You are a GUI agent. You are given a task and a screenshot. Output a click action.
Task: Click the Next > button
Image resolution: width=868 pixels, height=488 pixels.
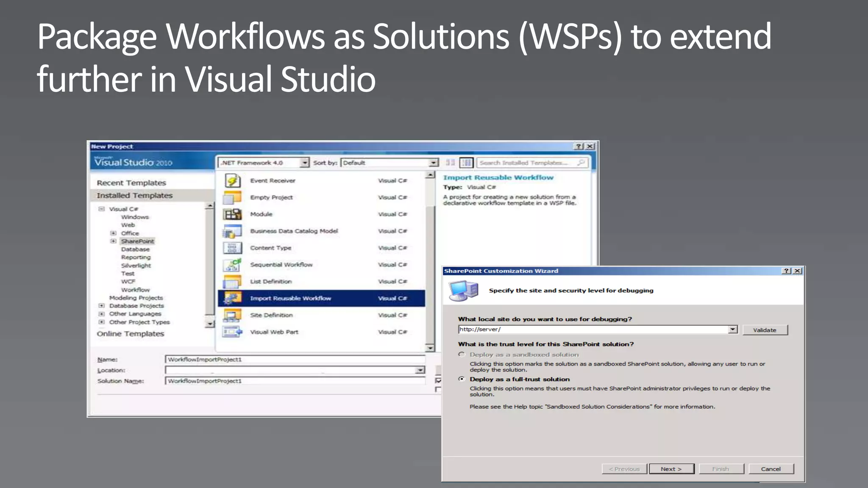671,469
